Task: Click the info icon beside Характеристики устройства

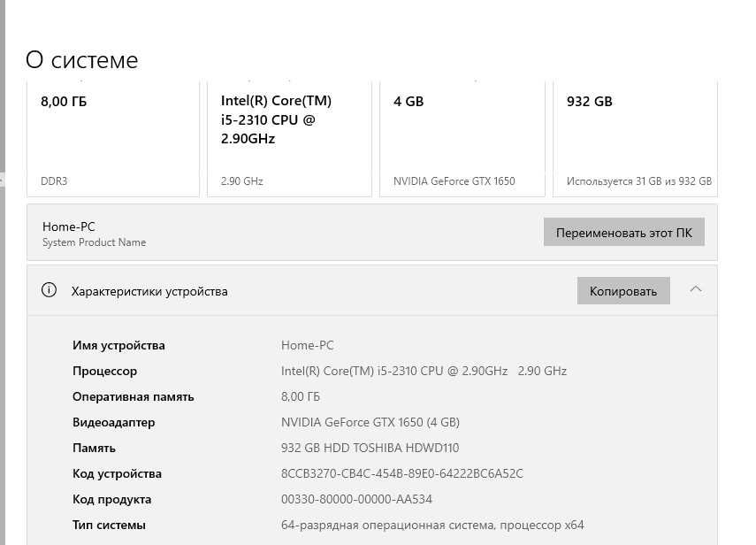Action: tap(49, 290)
